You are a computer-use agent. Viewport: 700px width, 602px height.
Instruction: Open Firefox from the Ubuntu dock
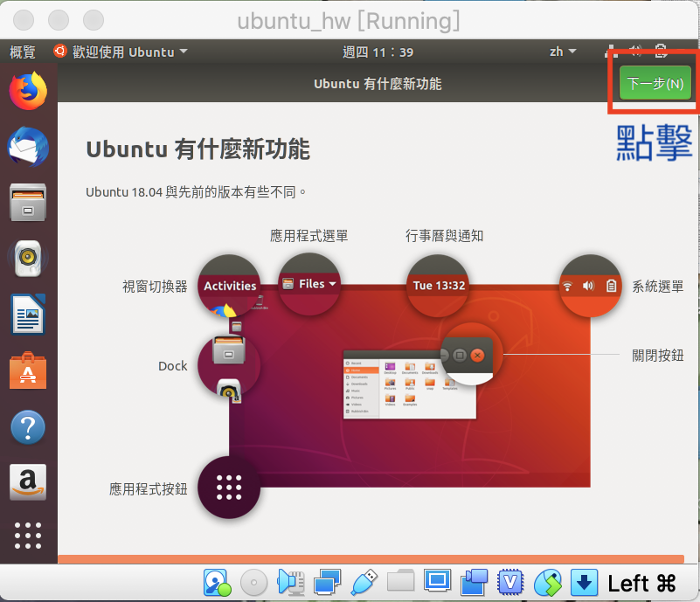(x=28, y=91)
